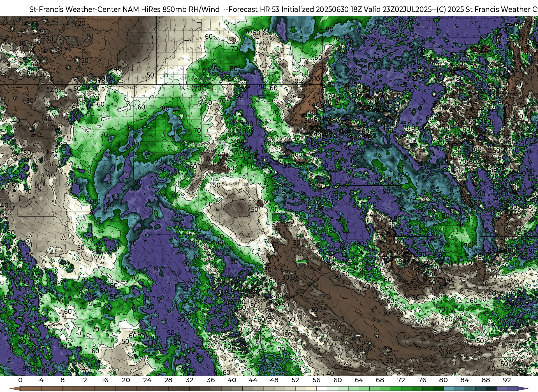
Task: Click the colorbar label "8"
Action: pos(62,380)
